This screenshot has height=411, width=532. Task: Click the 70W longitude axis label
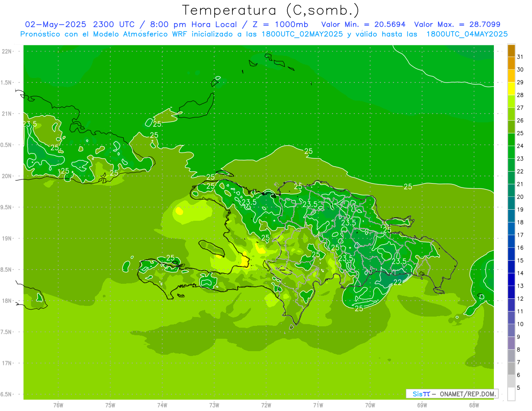coord(370,405)
